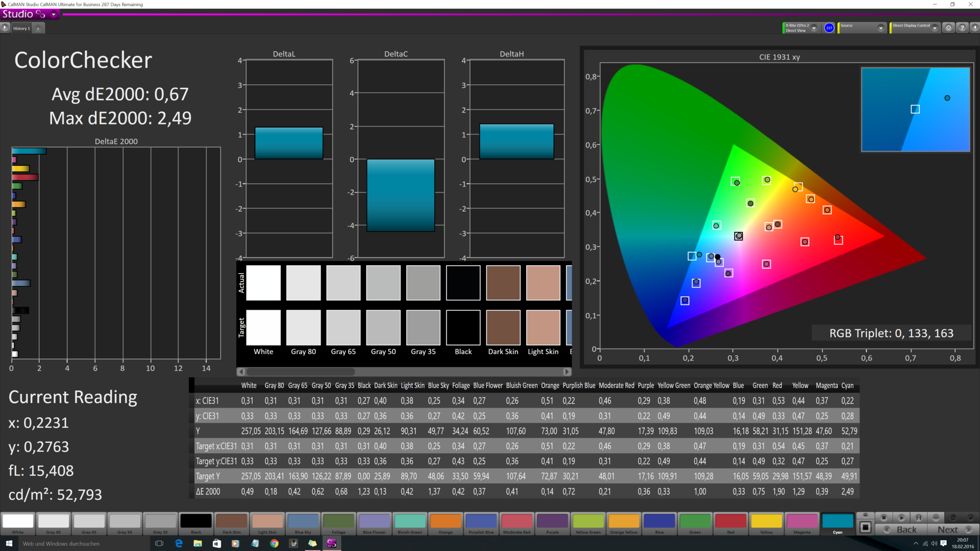Click the Next button
The image size is (980, 551).
pyautogui.click(x=953, y=530)
